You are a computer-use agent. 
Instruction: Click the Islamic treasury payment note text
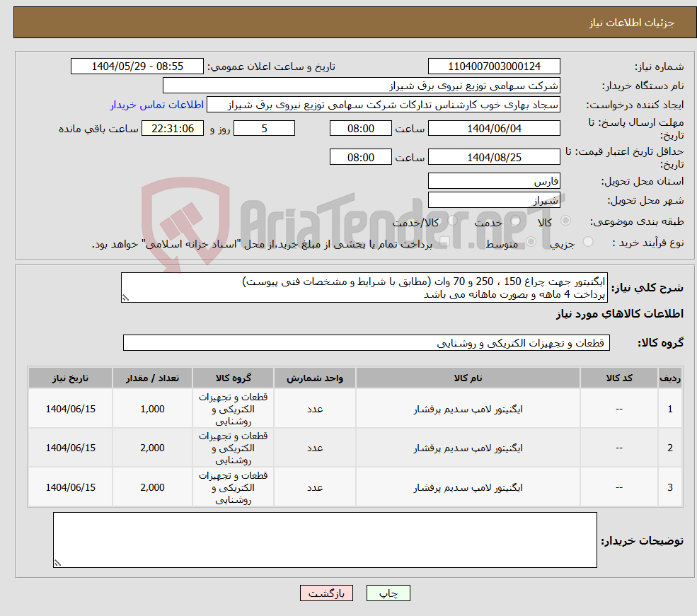tap(262, 244)
